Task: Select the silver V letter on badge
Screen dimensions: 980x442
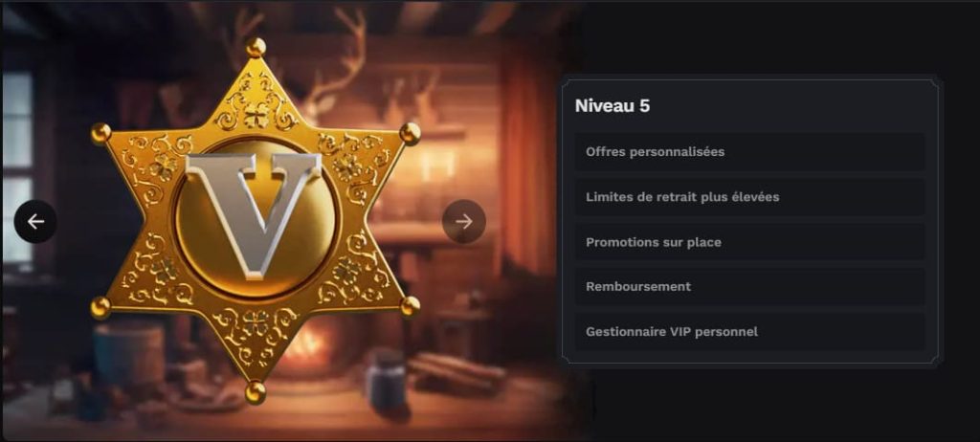Action: 255,214
